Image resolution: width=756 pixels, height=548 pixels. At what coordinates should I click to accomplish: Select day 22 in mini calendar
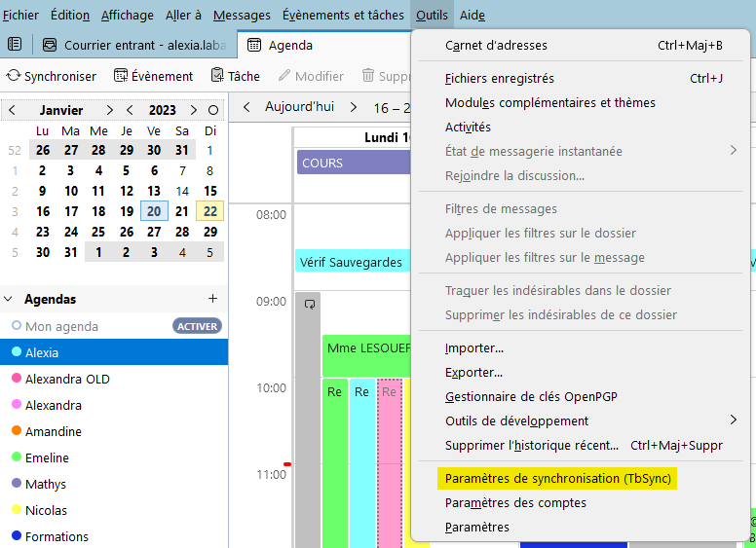tap(209, 211)
